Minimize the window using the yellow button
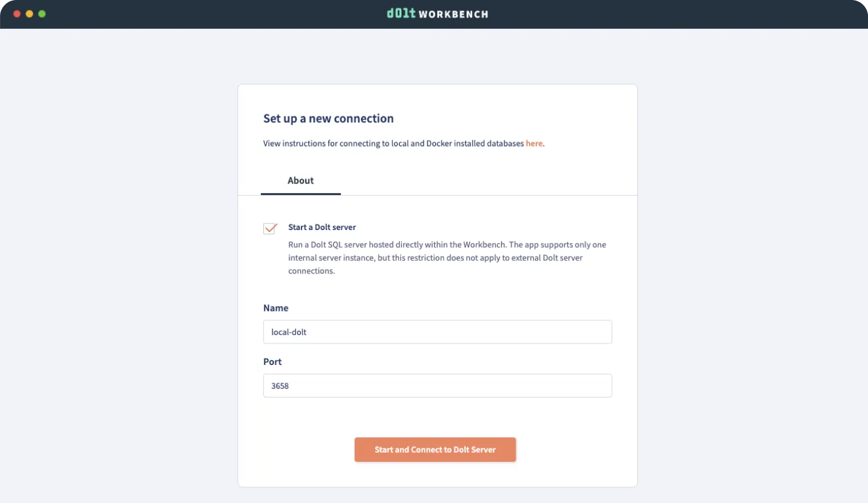868x503 pixels. 29,13
